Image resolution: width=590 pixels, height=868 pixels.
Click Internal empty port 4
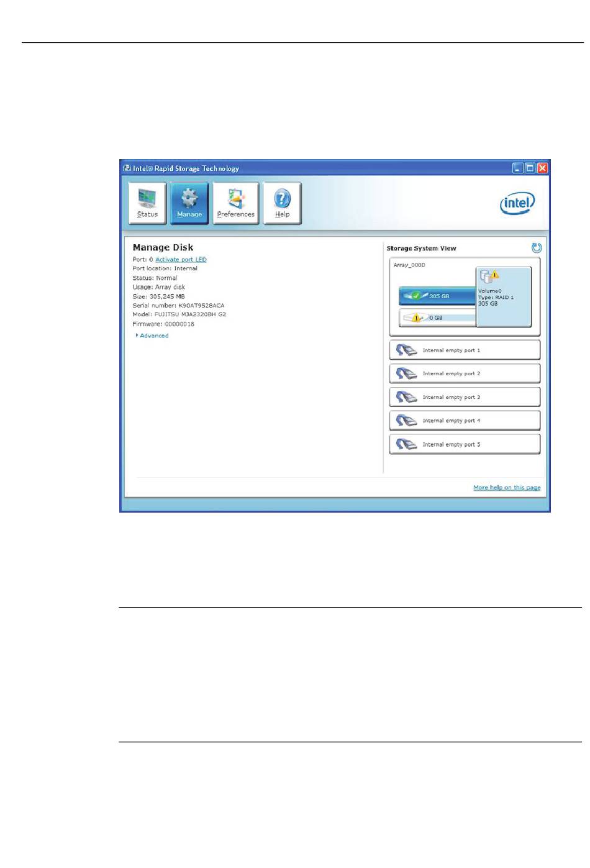pos(465,421)
